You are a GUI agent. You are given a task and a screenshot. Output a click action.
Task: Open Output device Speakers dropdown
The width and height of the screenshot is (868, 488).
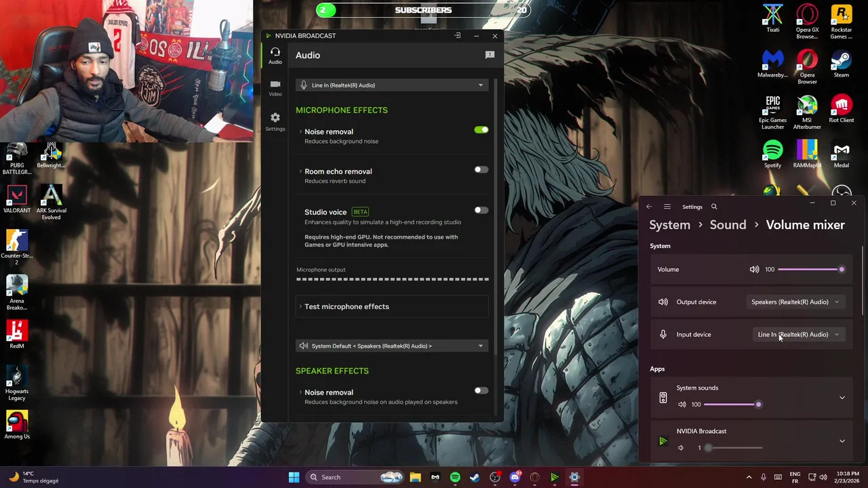click(x=795, y=302)
